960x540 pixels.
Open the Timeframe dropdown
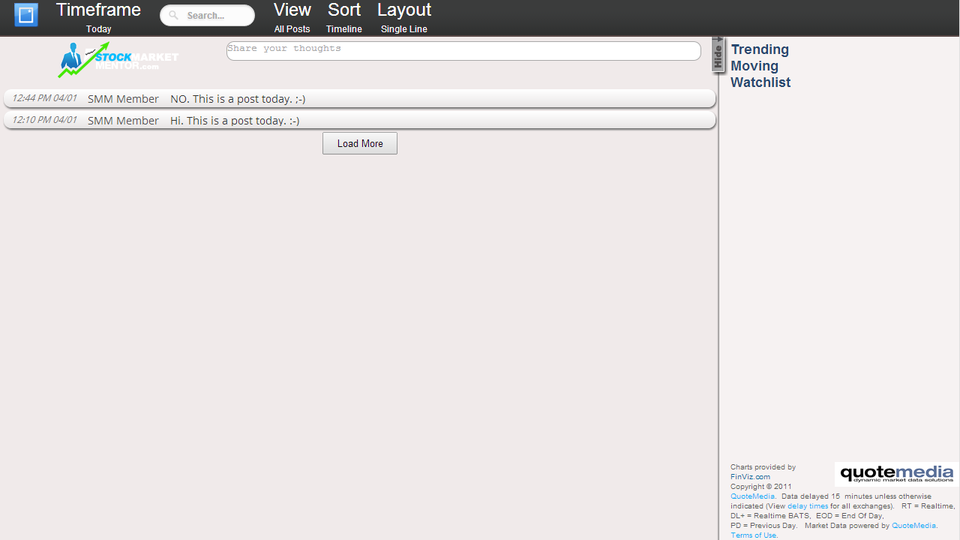click(x=98, y=17)
